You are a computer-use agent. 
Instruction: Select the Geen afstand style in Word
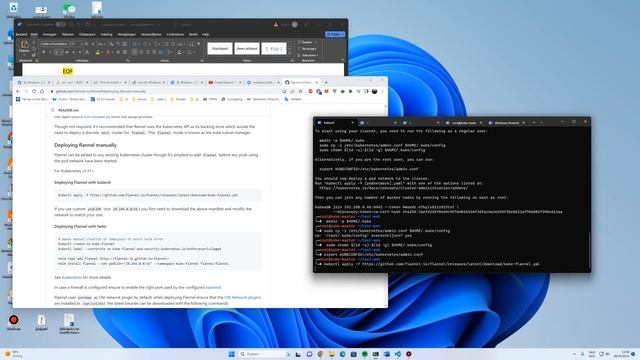coord(247,49)
